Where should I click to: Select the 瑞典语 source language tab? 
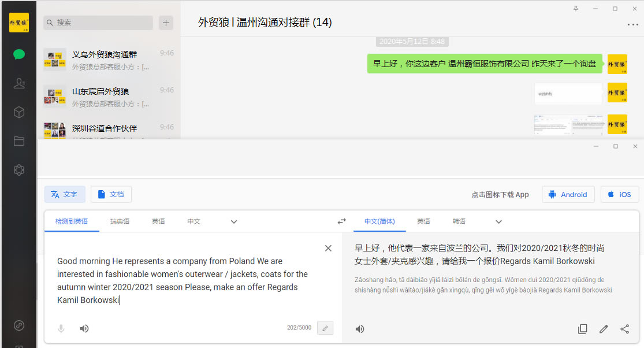click(120, 221)
